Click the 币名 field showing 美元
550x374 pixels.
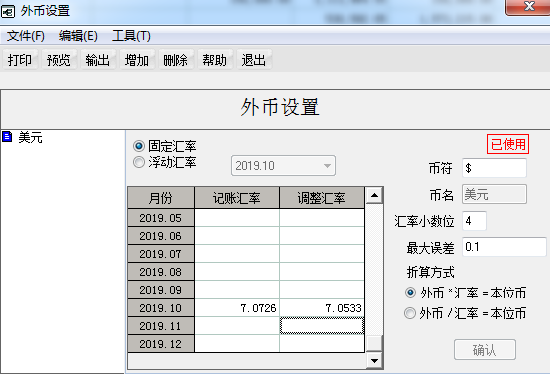pyautogui.click(x=494, y=194)
